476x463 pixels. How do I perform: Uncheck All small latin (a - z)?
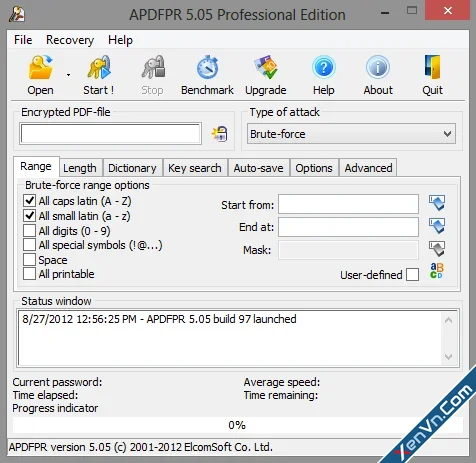[x=29, y=216]
